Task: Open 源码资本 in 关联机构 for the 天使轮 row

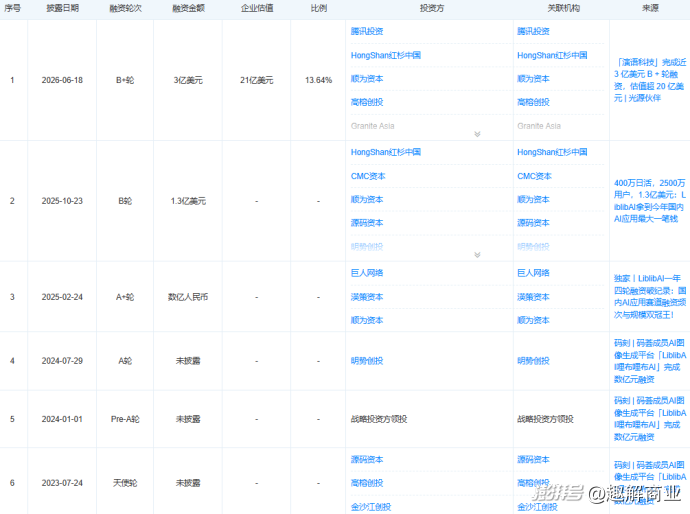Action: tap(533, 459)
